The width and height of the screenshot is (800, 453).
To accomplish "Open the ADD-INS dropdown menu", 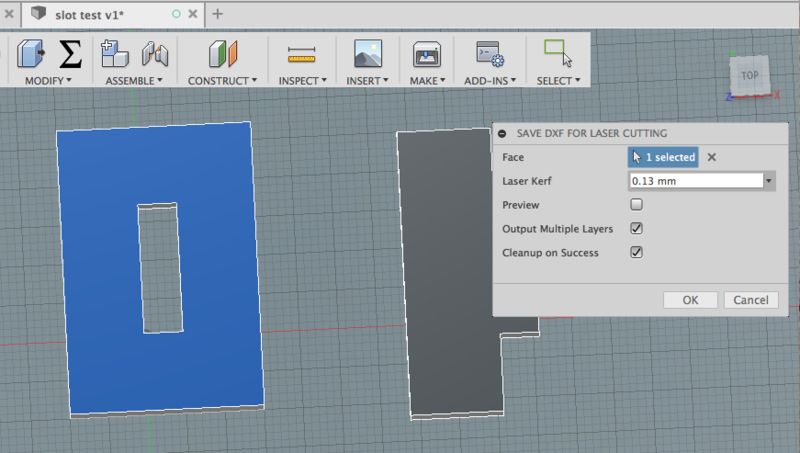I will click(x=490, y=81).
